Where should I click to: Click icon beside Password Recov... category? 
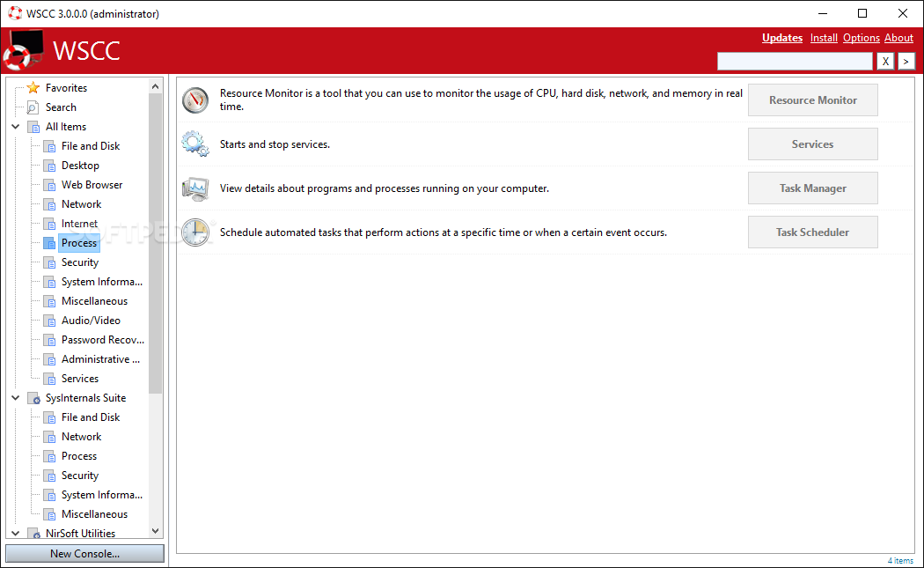point(49,340)
